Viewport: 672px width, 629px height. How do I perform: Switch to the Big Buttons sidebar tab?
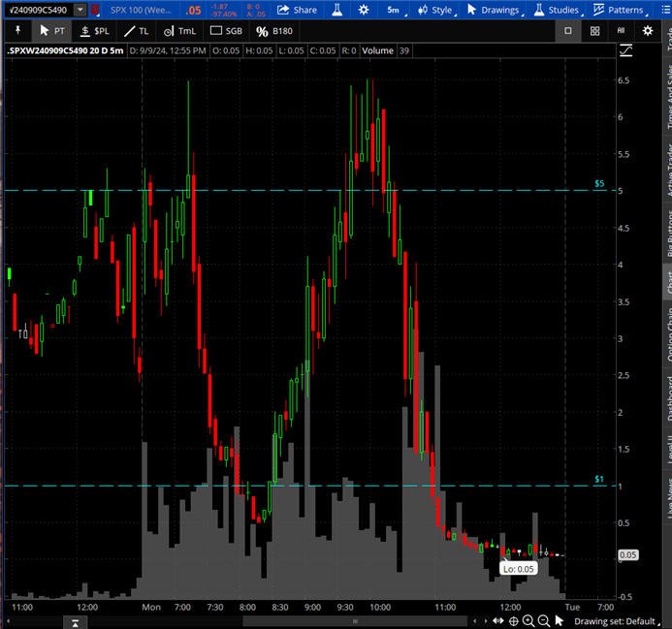[667, 235]
